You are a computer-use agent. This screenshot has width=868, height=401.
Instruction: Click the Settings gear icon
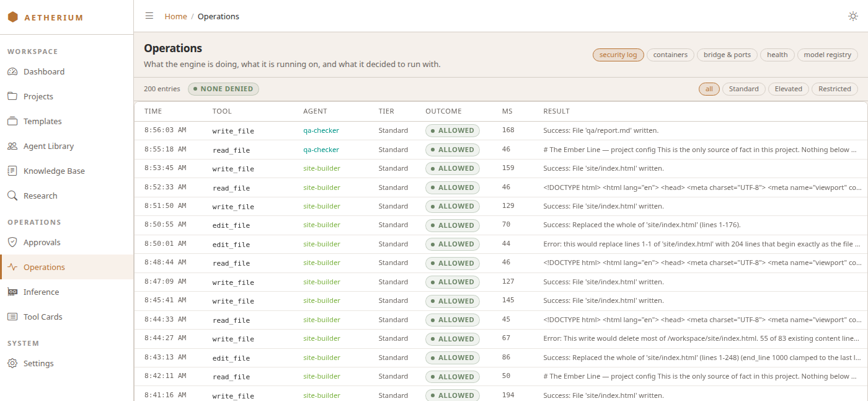pos(12,363)
